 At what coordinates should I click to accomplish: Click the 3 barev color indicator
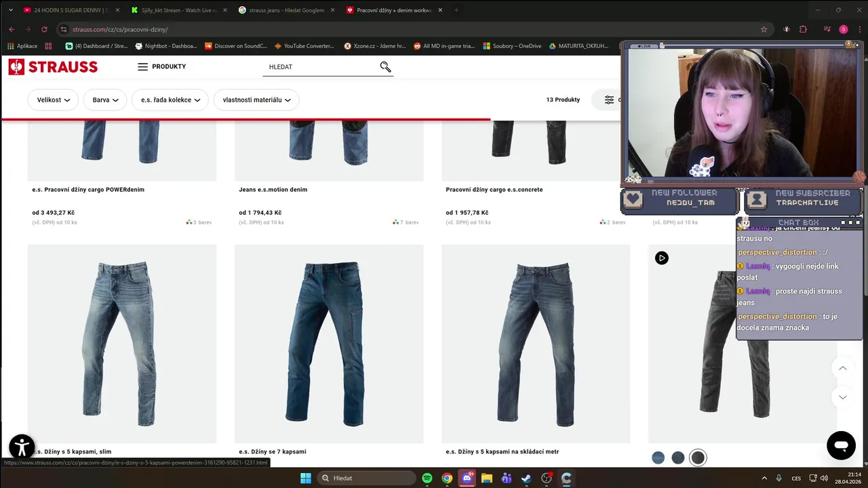(x=199, y=222)
